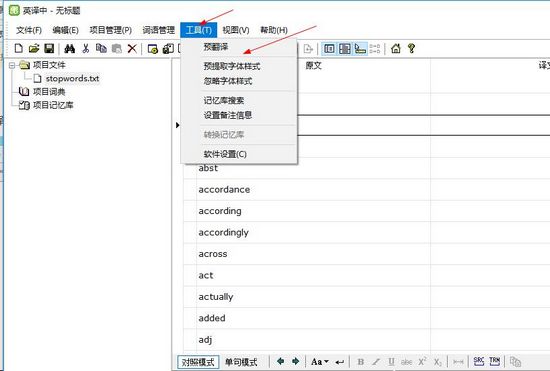
Task: Select the 'accordance' source cell
Action: [x=313, y=190]
